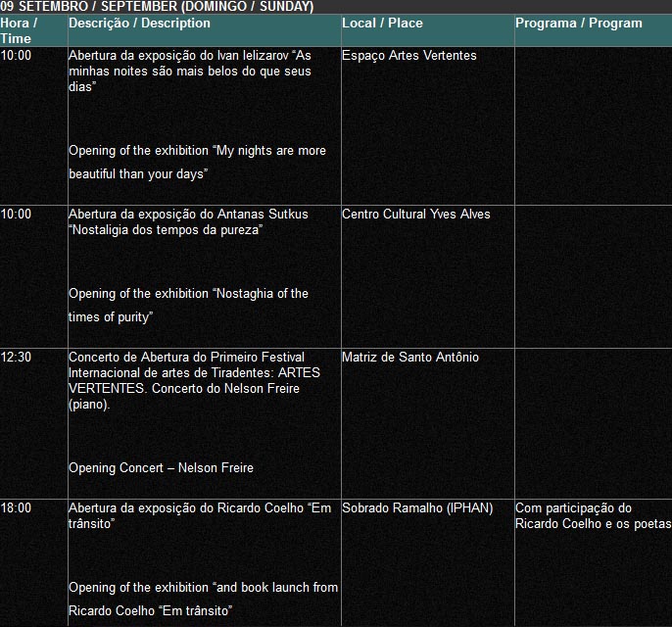Select the Hora / Time column header

pos(20,30)
